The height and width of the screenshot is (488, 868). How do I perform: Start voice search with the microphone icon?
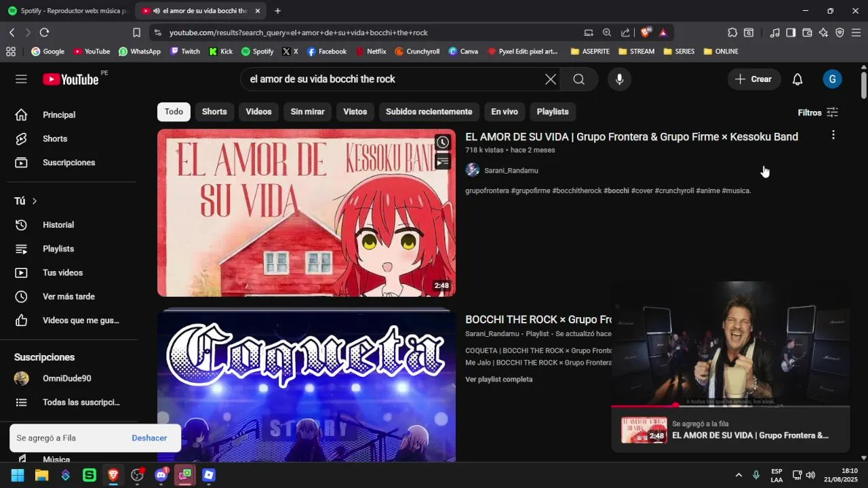pos(619,79)
